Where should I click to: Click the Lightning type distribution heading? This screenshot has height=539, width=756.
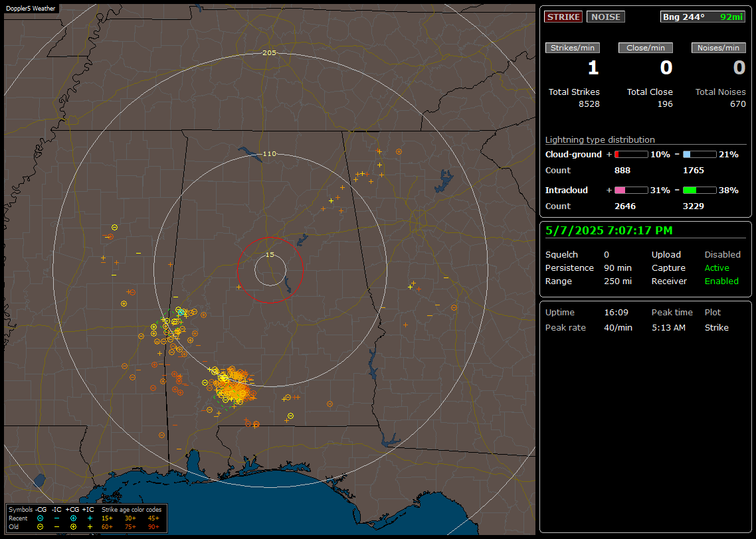click(600, 139)
